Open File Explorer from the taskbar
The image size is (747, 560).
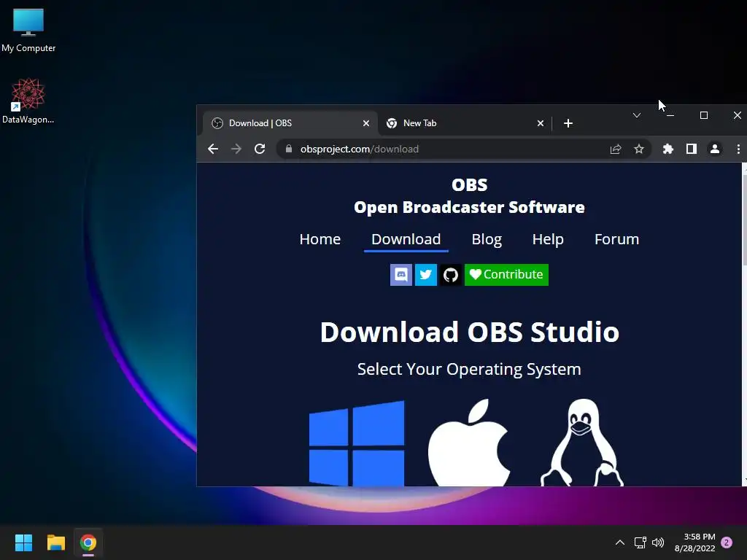[55, 542]
